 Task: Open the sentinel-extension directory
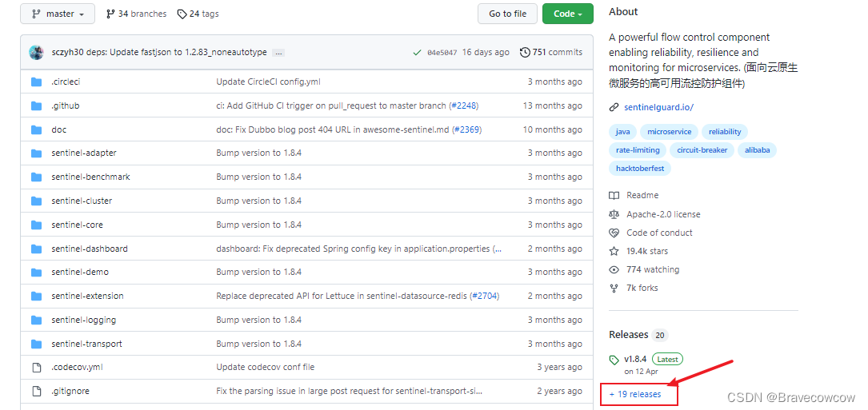(87, 296)
